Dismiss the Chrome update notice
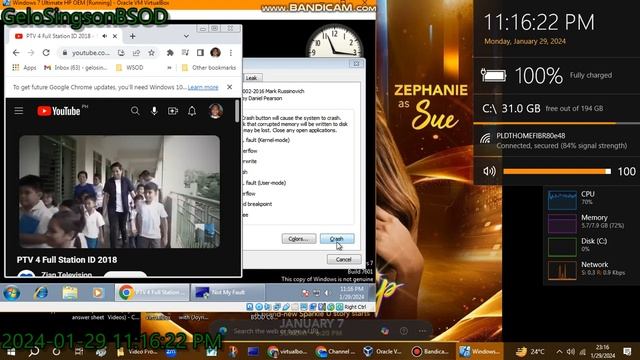Viewport: 640px width, 360px height. click(x=229, y=87)
